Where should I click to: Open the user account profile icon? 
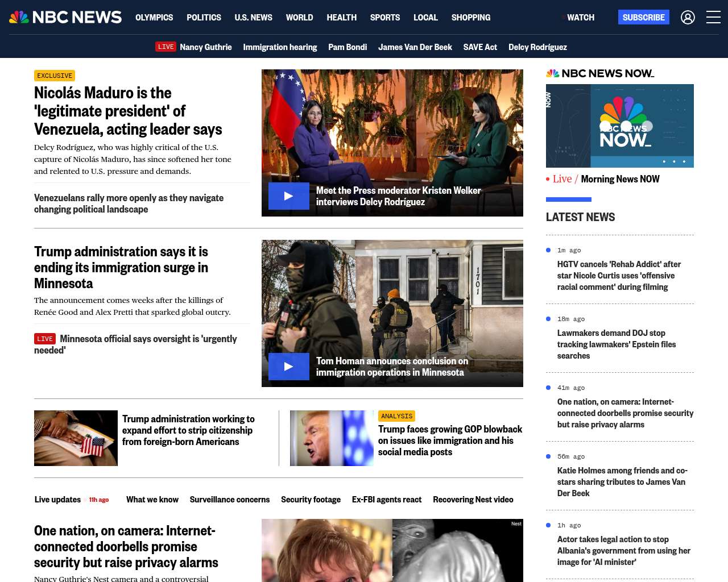click(x=688, y=18)
